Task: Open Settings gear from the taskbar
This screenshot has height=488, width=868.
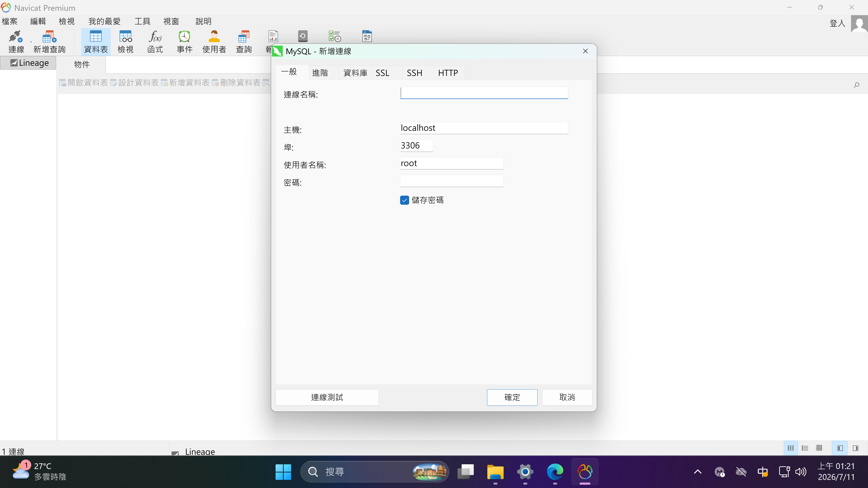Action: pyautogui.click(x=525, y=472)
